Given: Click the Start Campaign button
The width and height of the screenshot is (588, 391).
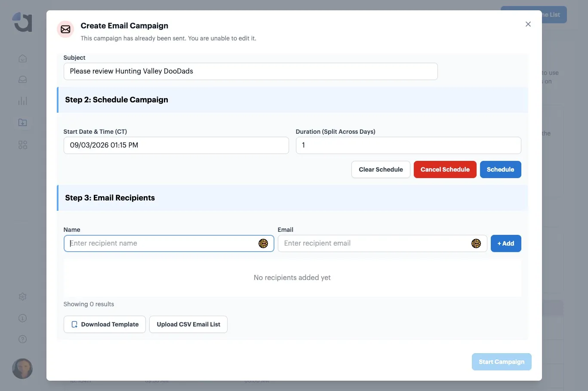Looking at the screenshot, I should pyautogui.click(x=502, y=362).
